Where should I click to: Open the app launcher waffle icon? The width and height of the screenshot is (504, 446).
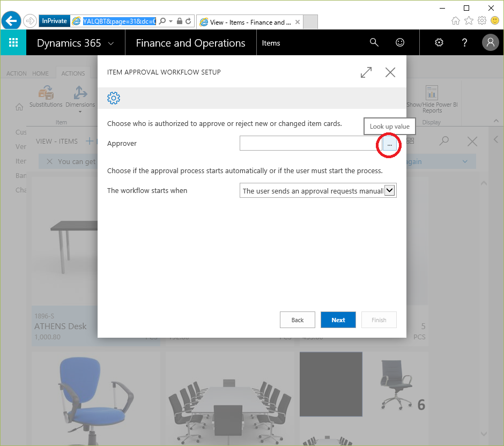(13, 43)
